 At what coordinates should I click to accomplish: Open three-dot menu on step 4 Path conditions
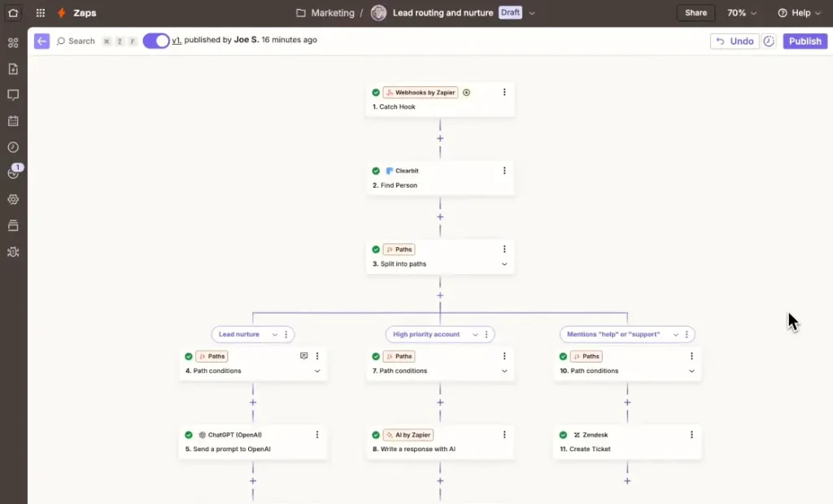tap(317, 356)
